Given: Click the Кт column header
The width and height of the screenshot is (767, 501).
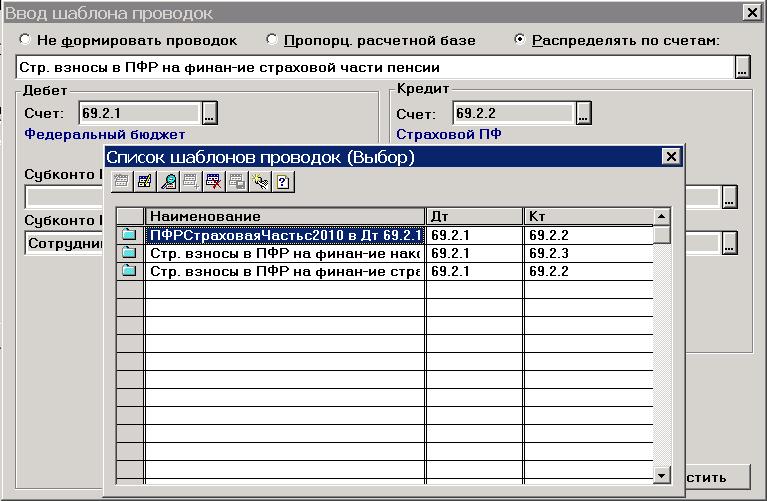Looking at the screenshot, I should coord(588,216).
